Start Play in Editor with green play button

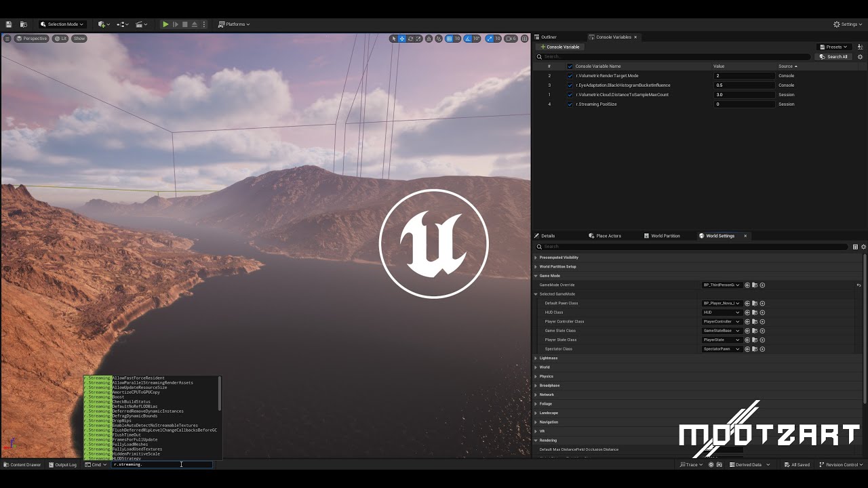165,24
